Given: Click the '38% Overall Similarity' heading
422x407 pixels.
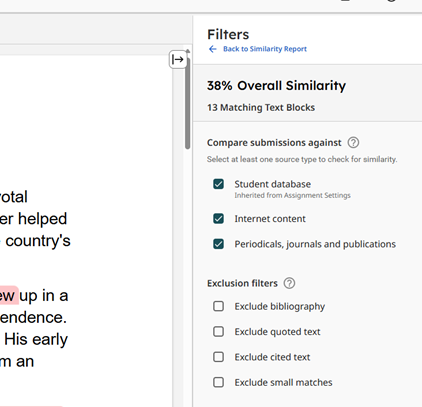Looking at the screenshot, I should (276, 86).
